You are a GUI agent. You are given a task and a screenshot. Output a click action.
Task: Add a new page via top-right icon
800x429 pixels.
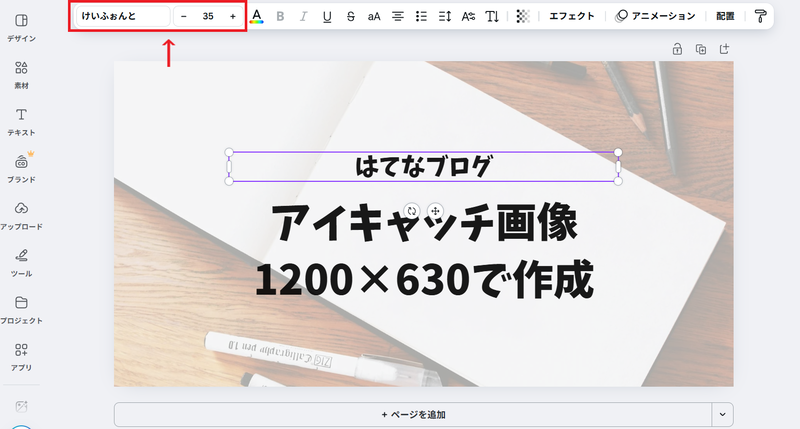coord(724,49)
